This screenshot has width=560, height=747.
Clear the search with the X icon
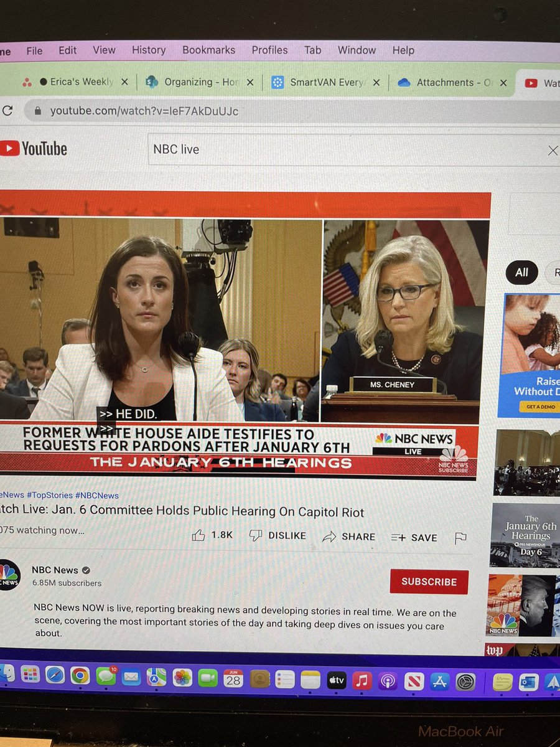click(x=553, y=149)
